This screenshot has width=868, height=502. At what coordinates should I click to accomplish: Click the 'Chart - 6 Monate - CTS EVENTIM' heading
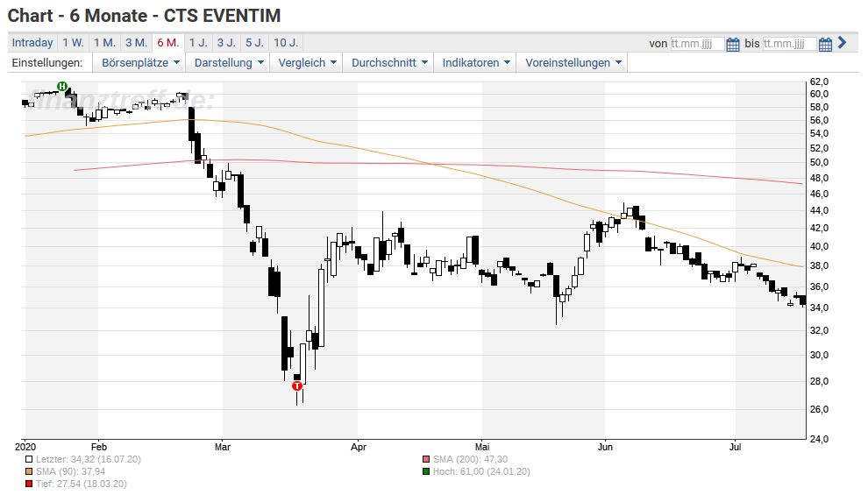tap(145, 16)
